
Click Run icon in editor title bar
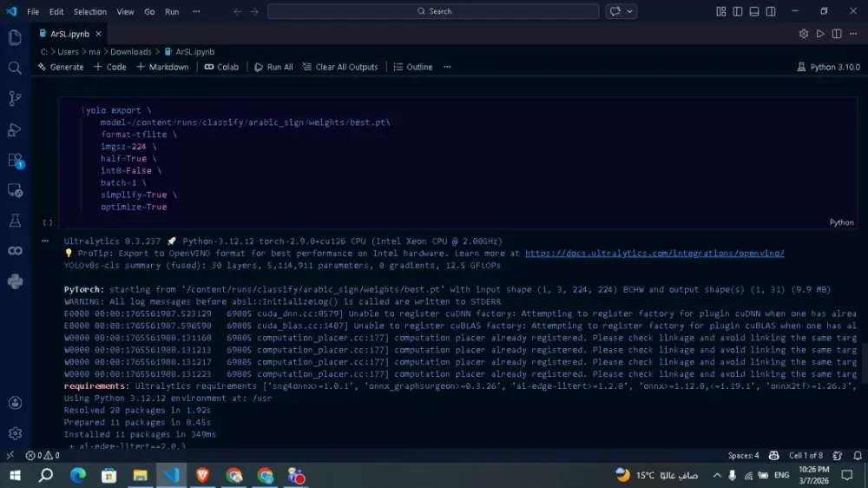coord(820,34)
